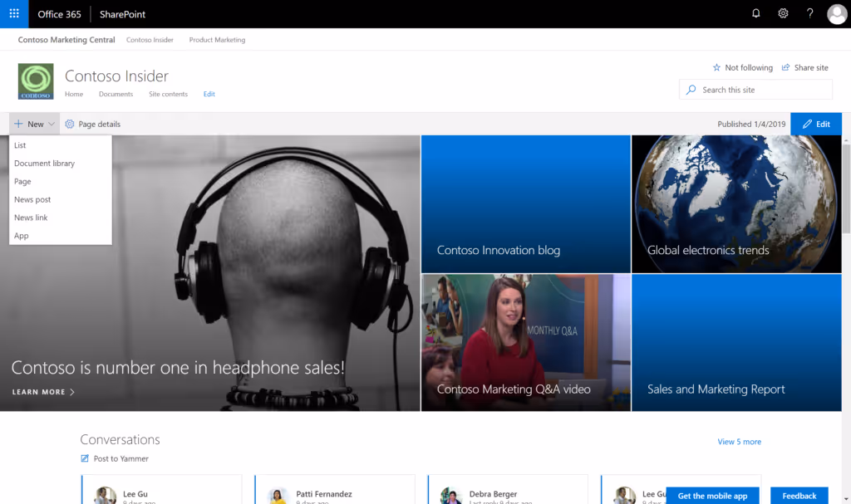Click the search magnifier icon
Image resolution: width=851 pixels, height=504 pixels.
click(691, 90)
